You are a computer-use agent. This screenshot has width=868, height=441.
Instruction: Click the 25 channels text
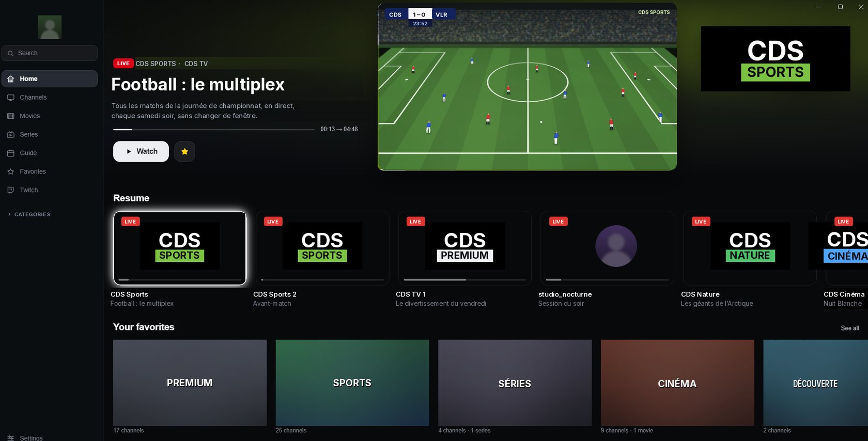[x=291, y=431]
